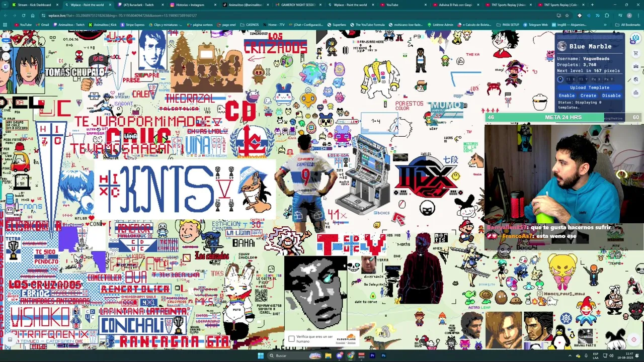Show hidden system tray icons

pyautogui.click(x=570, y=355)
